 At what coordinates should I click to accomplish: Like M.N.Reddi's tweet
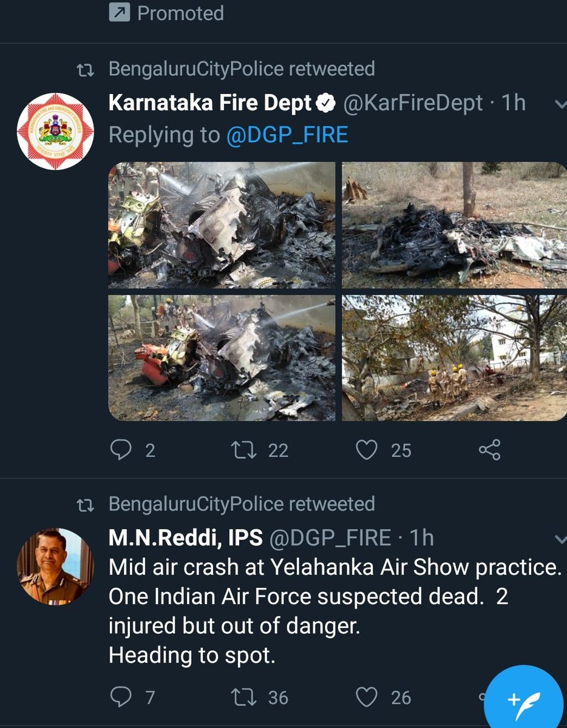pyautogui.click(x=366, y=697)
